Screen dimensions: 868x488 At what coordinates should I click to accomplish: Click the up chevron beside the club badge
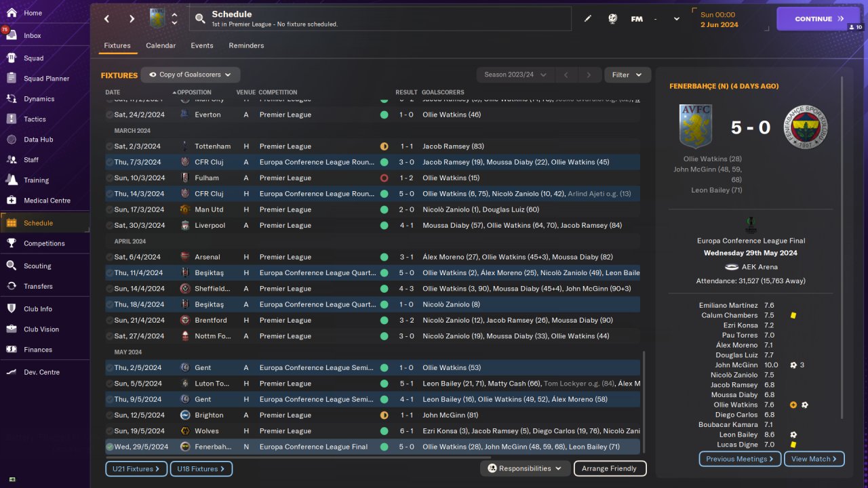point(174,14)
